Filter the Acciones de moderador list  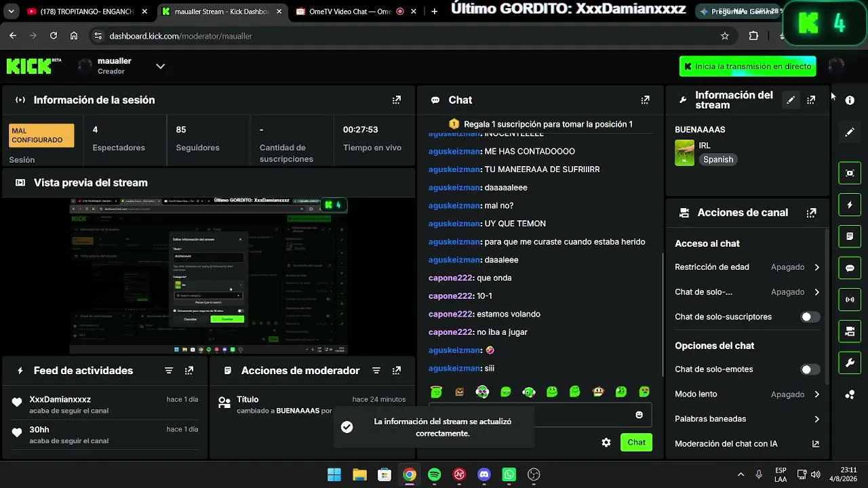point(376,371)
